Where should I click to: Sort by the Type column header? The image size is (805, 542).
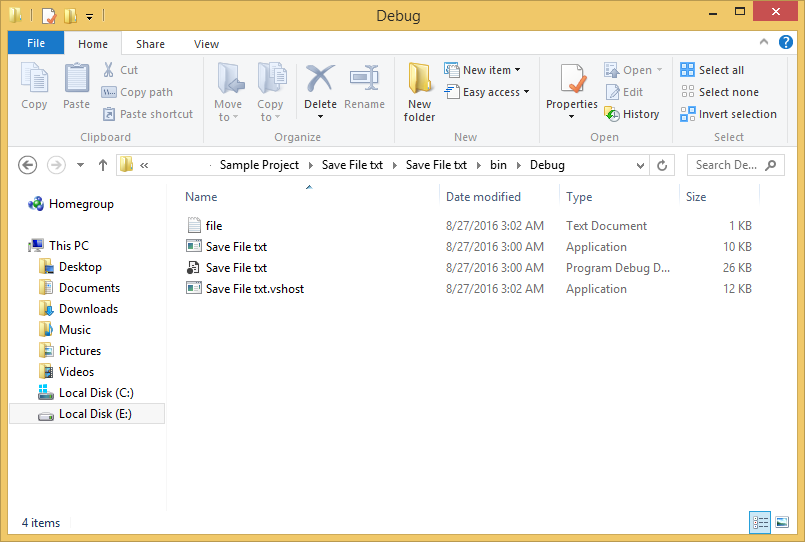[x=579, y=197]
